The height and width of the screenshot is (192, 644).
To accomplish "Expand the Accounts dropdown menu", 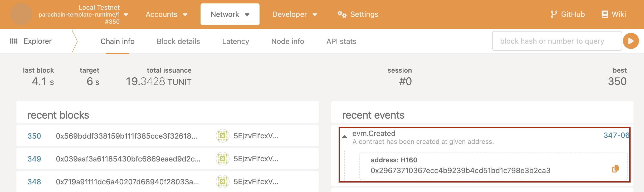I will (x=167, y=14).
